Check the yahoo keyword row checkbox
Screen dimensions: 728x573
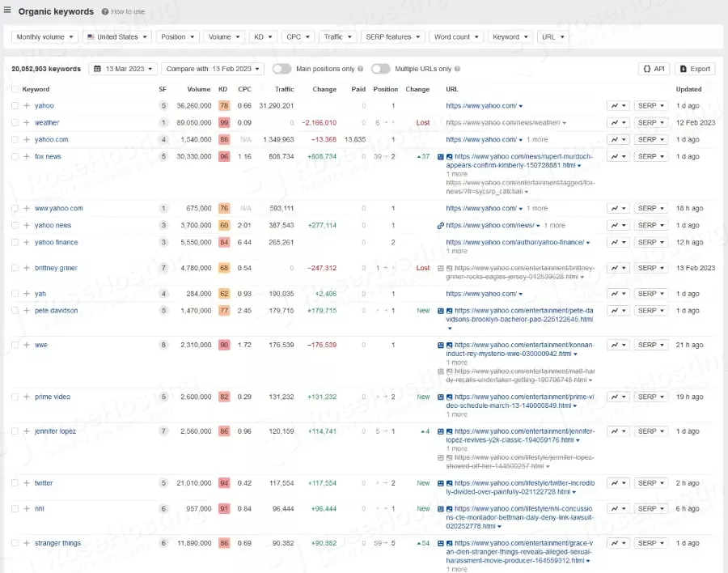pyautogui.click(x=15, y=105)
